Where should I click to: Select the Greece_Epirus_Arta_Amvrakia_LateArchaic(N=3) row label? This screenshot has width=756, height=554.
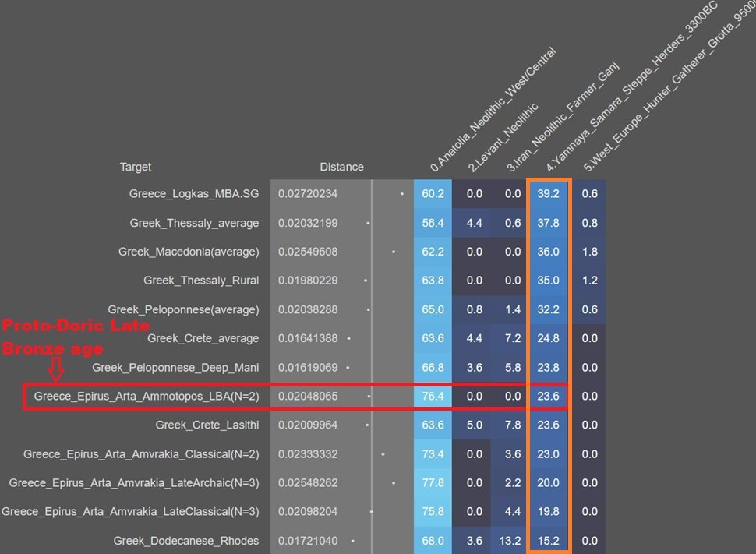pos(134,483)
